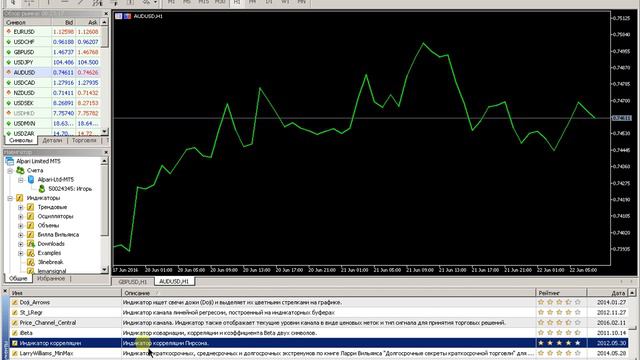Select the USDZAR symbol row
Viewport: 640px width, 360px height.
[x=52, y=133]
